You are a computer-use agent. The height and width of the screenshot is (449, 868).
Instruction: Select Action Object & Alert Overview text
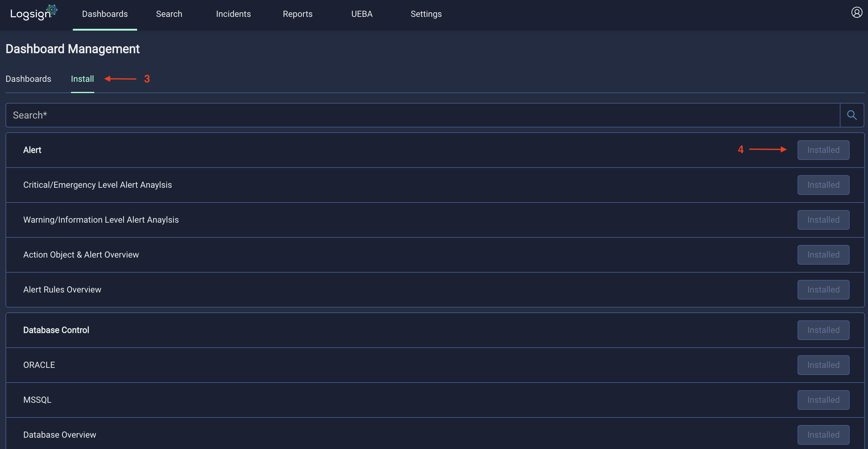click(x=81, y=255)
